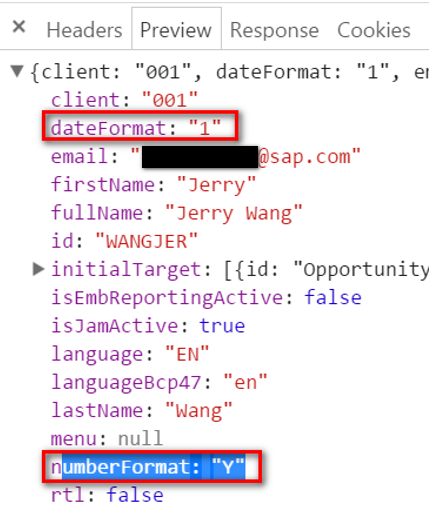Select the lastName "Wang" row
Viewport: 435px width, 517px height.
click(x=142, y=410)
